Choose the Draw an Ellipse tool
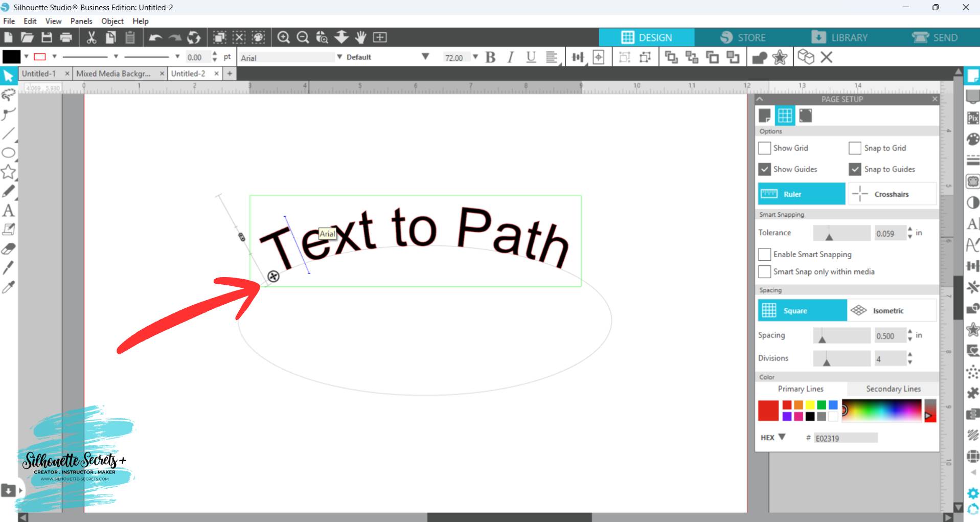Viewport: 980px width, 522px height. (x=8, y=153)
